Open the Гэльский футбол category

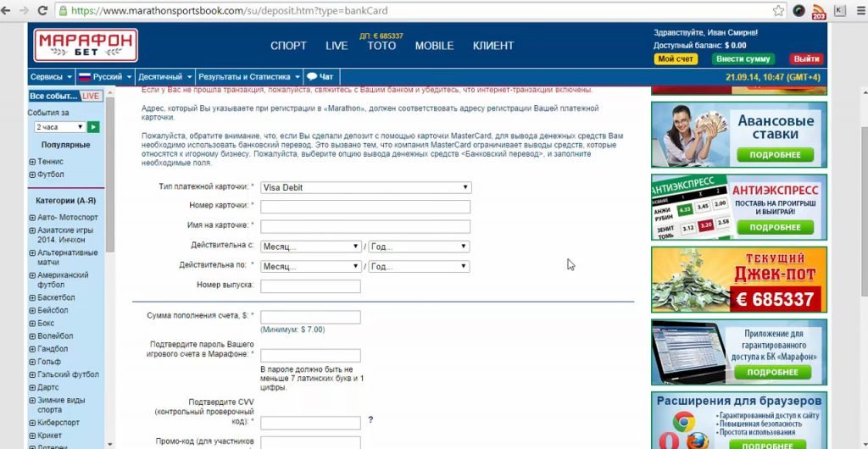point(68,375)
